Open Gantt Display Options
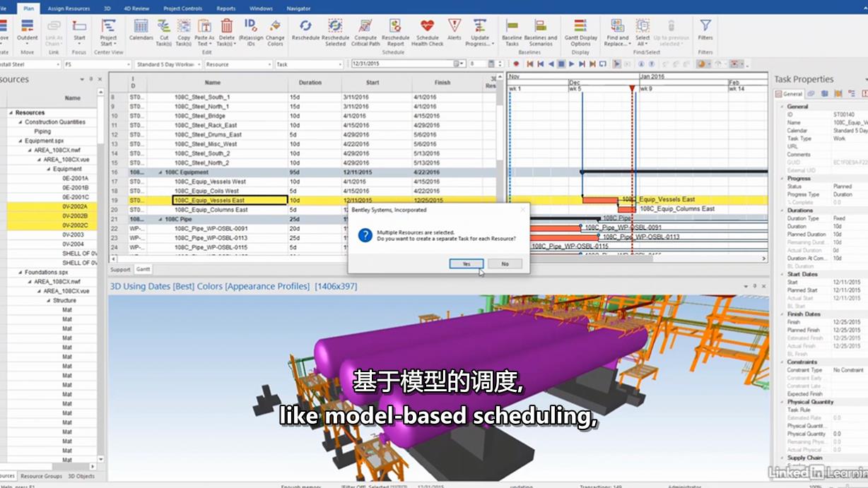This screenshot has width=868, height=488. tap(580, 32)
